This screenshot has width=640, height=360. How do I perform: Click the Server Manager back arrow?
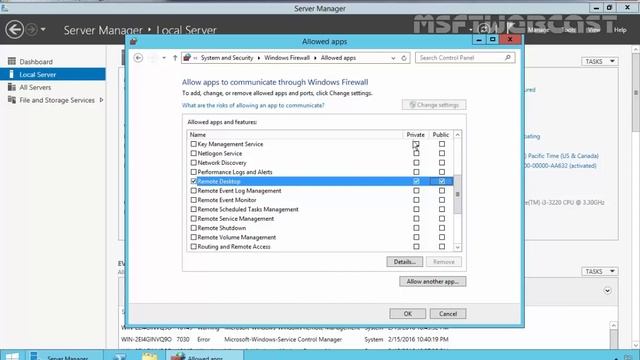[x=14, y=29]
